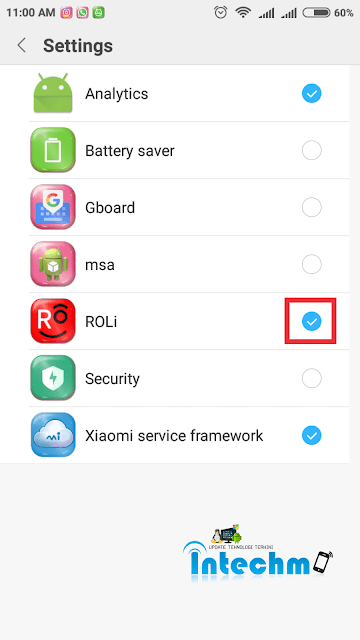Tap the WhatsApp notification icon in status bar
360x640 pixels.
pos(82,13)
